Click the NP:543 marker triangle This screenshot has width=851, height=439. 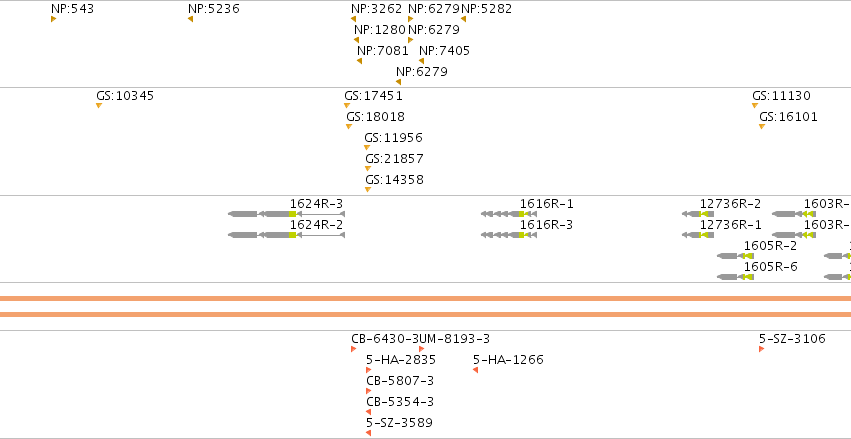pyautogui.click(x=53, y=19)
